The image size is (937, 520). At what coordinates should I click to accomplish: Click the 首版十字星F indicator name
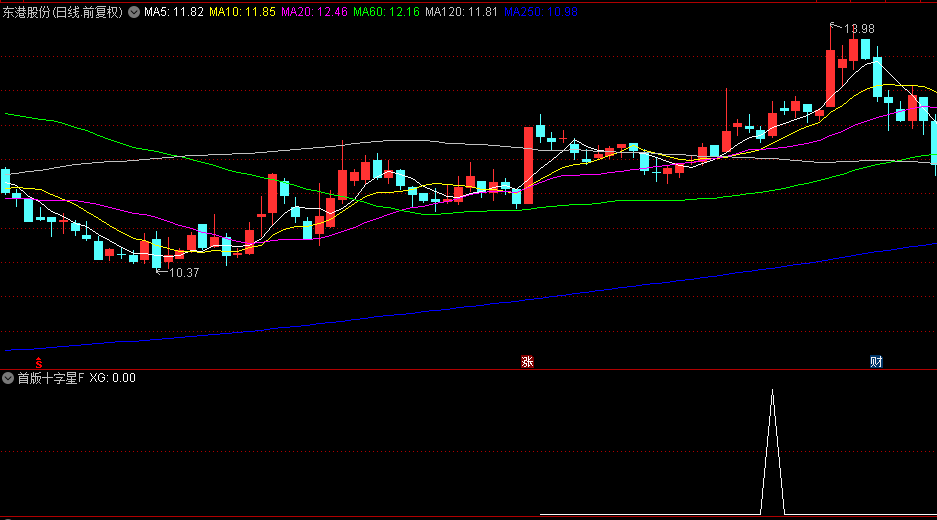click(x=51, y=378)
